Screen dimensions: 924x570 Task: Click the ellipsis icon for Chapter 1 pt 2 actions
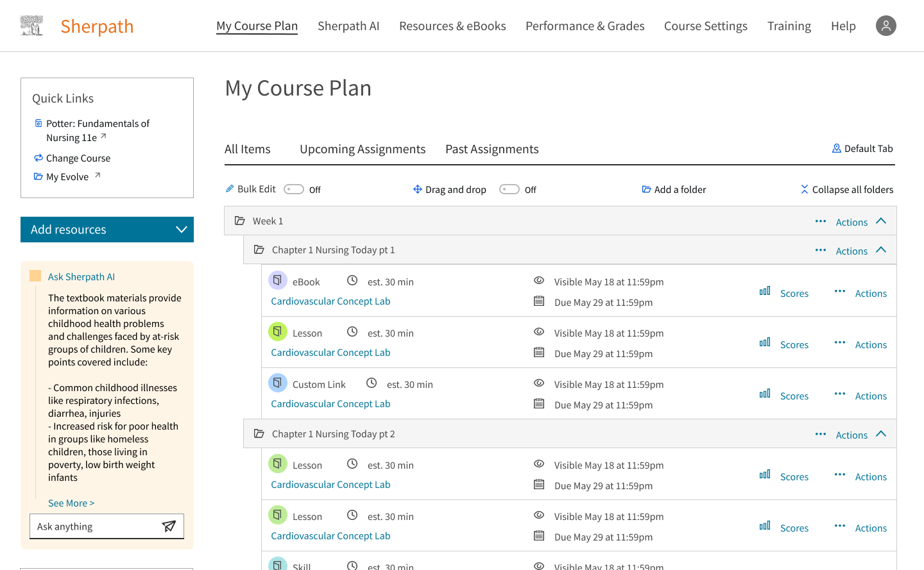click(821, 434)
